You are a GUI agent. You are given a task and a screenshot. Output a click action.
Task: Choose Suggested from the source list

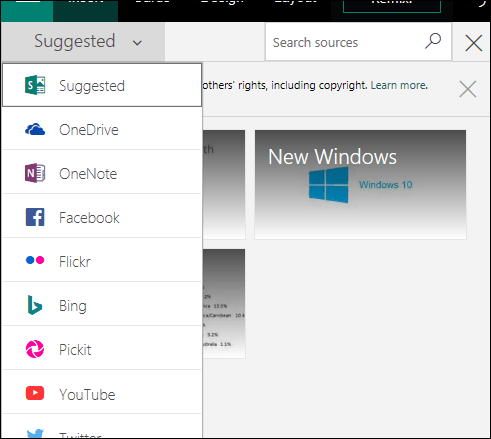coord(102,85)
